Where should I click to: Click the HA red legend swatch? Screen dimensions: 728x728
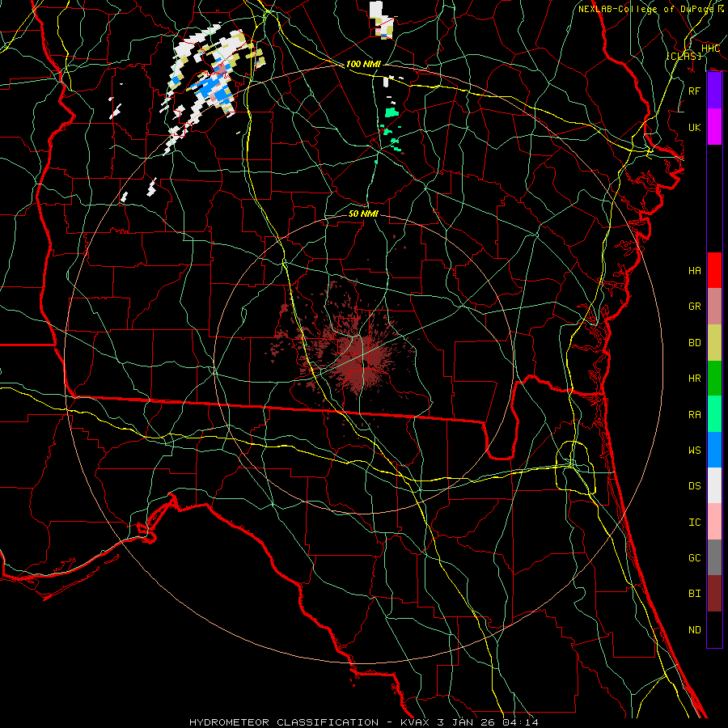pyautogui.click(x=714, y=270)
